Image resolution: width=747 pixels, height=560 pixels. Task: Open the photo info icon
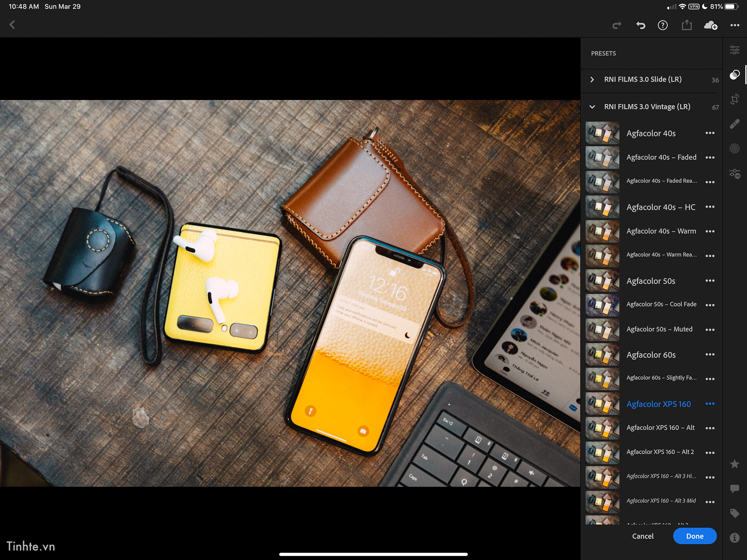pyautogui.click(x=735, y=538)
